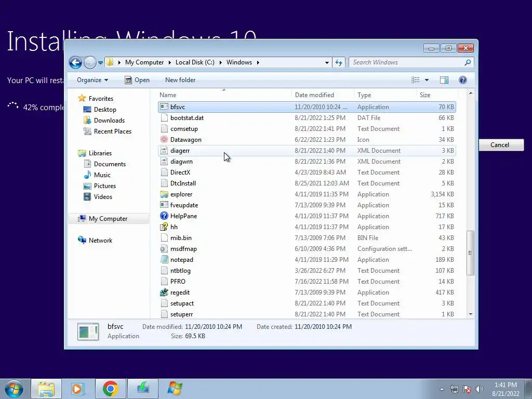
Task: Open the view options dropdown arrow
Action: 427,80
